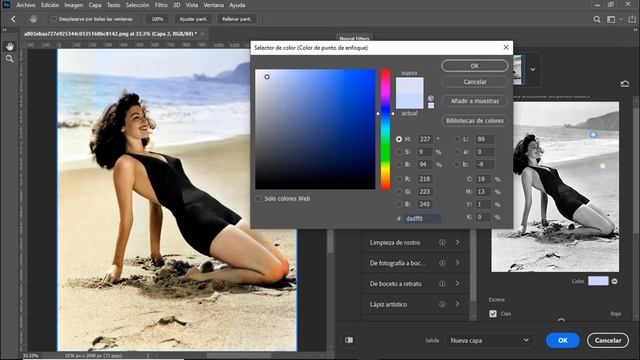The height and width of the screenshot is (360, 640).
Task: Show info for De boceto a retrato
Action: pyautogui.click(x=442, y=284)
